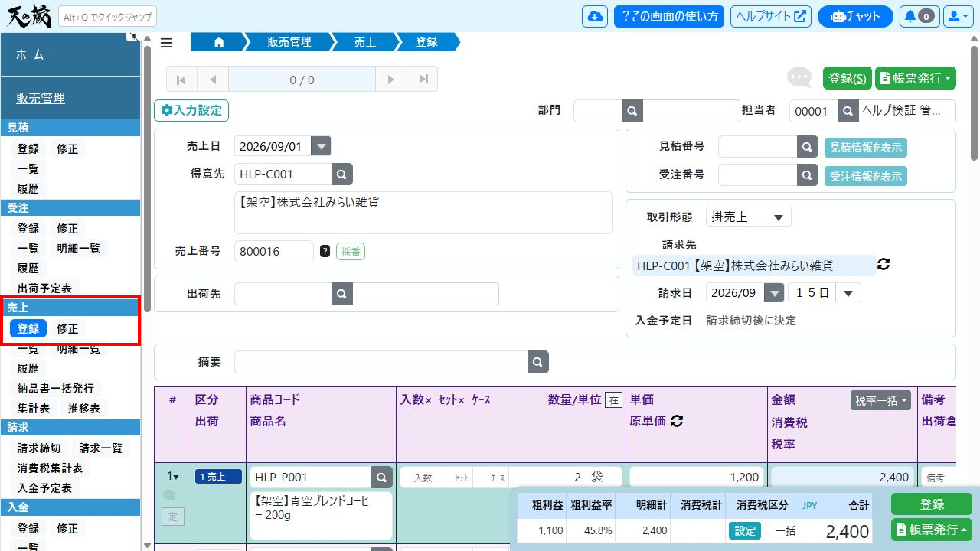Click the 売上番号 input field
The width and height of the screenshot is (980, 551).
pyautogui.click(x=274, y=251)
